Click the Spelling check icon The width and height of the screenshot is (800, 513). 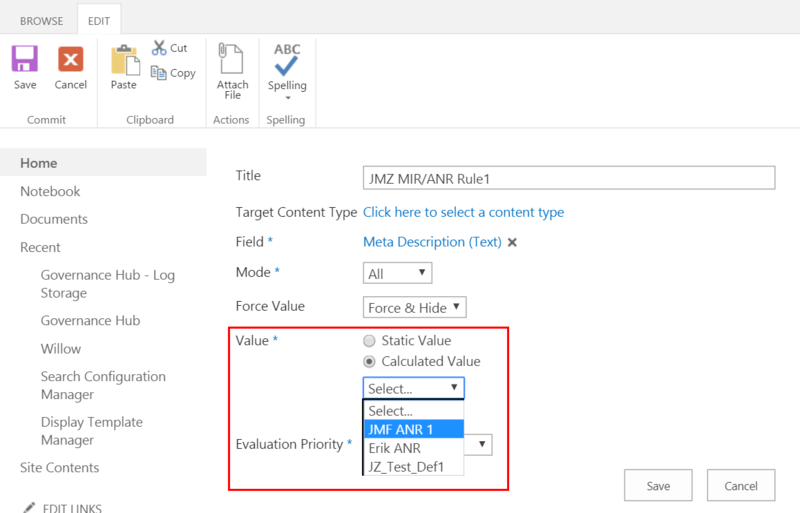(x=287, y=60)
